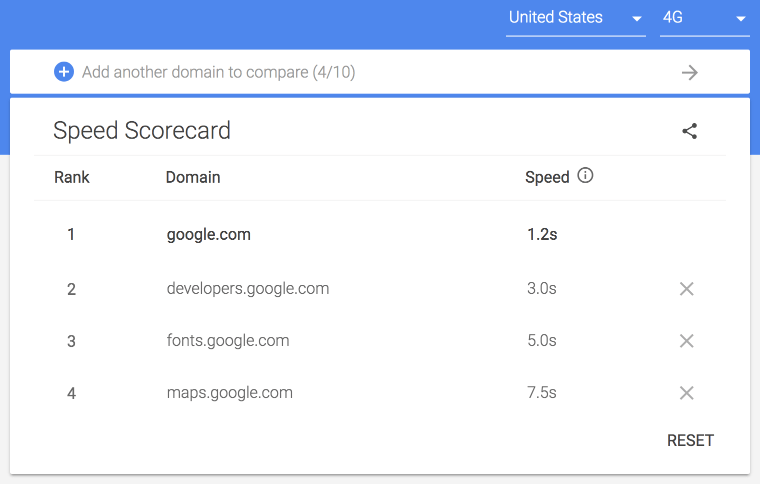Viewport: 760px width, 484px height.
Task: Click the 1.2s speed value
Action: point(542,234)
